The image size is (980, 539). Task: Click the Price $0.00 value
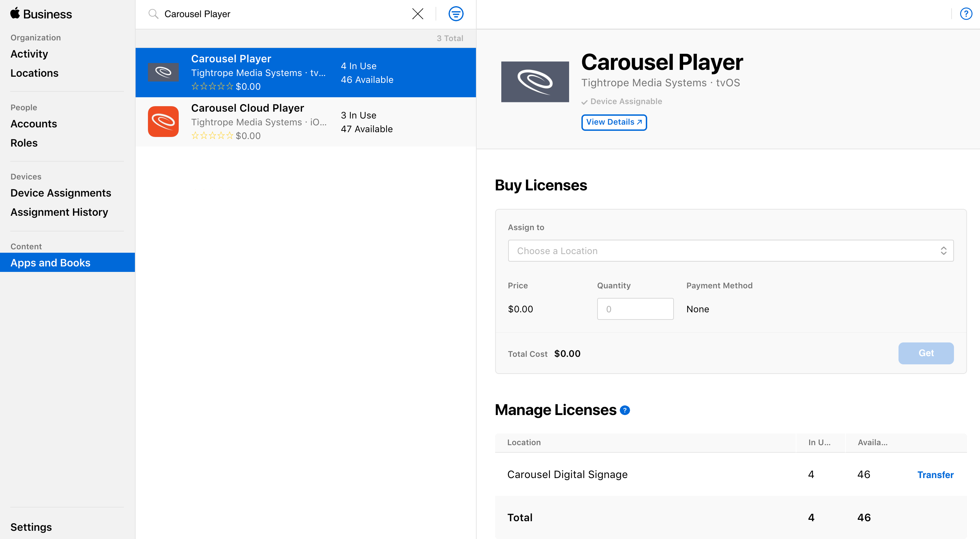(520, 309)
